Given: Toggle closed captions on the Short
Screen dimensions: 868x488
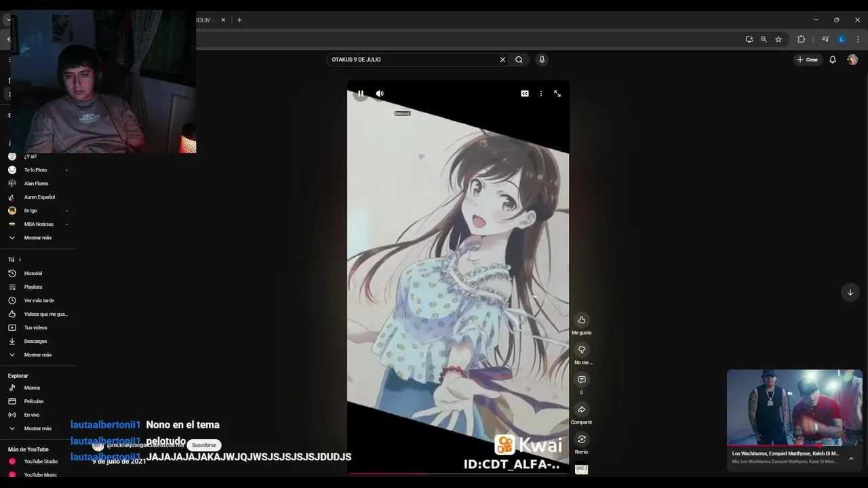Looking at the screenshot, I should (x=525, y=94).
